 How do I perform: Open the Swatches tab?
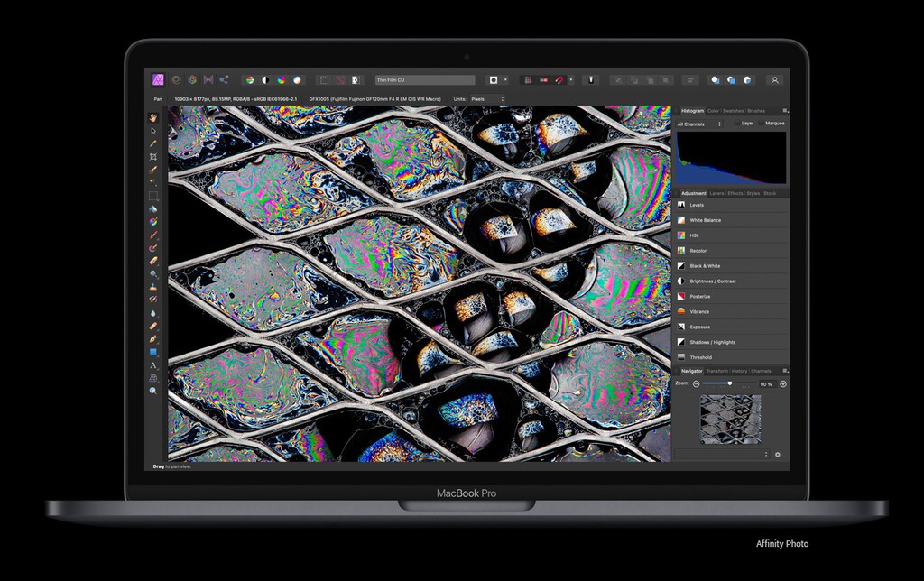pos(733,111)
